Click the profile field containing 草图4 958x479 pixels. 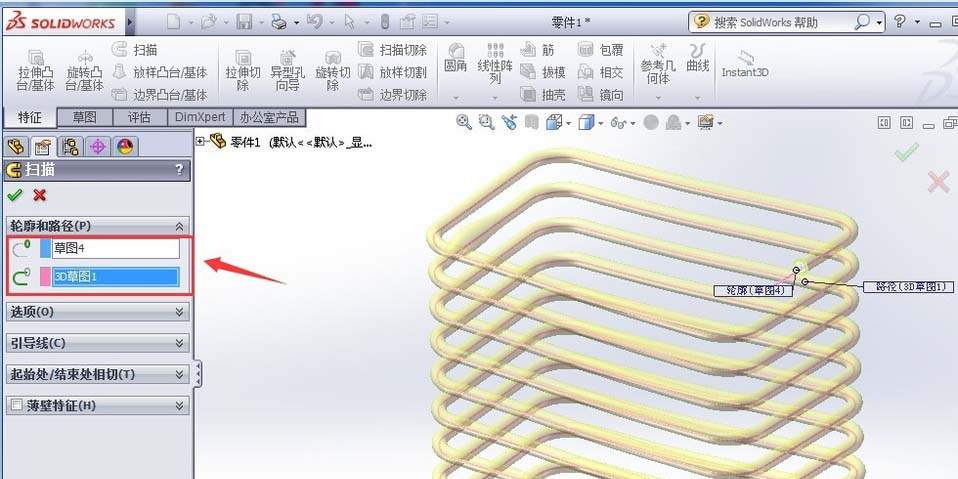pyautogui.click(x=116, y=248)
